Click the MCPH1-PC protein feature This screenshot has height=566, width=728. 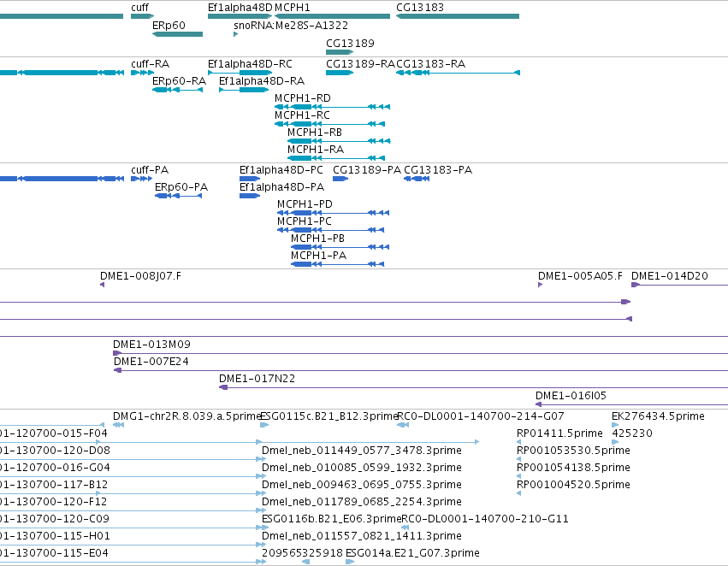click(330, 230)
